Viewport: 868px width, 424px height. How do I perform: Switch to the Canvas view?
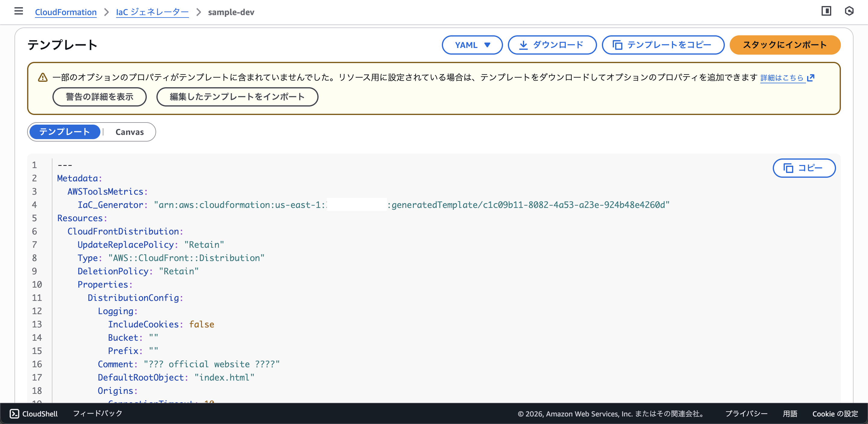pos(129,132)
